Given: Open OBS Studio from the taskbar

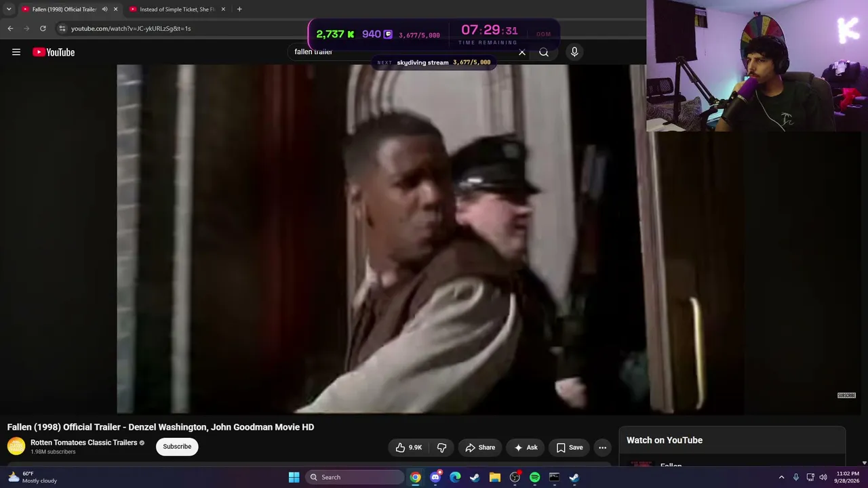Looking at the screenshot, I should coord(515,477).
